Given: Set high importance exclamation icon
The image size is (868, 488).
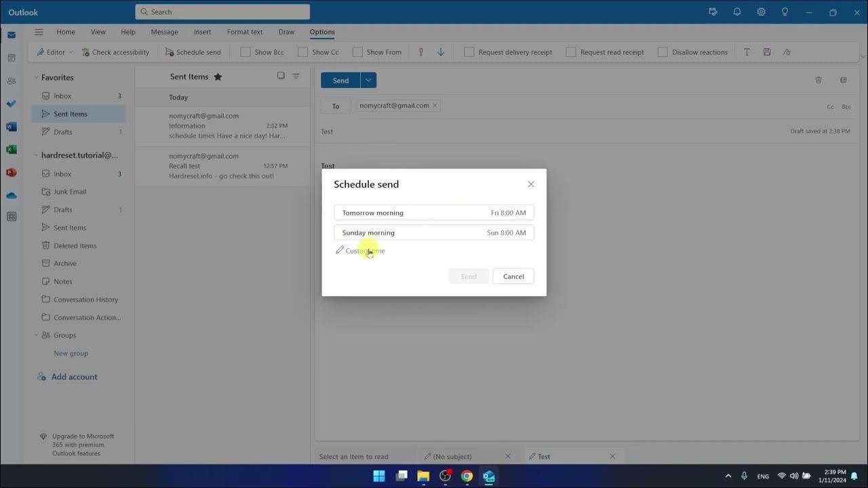Looking at the screenshot, I should point(420,52).
